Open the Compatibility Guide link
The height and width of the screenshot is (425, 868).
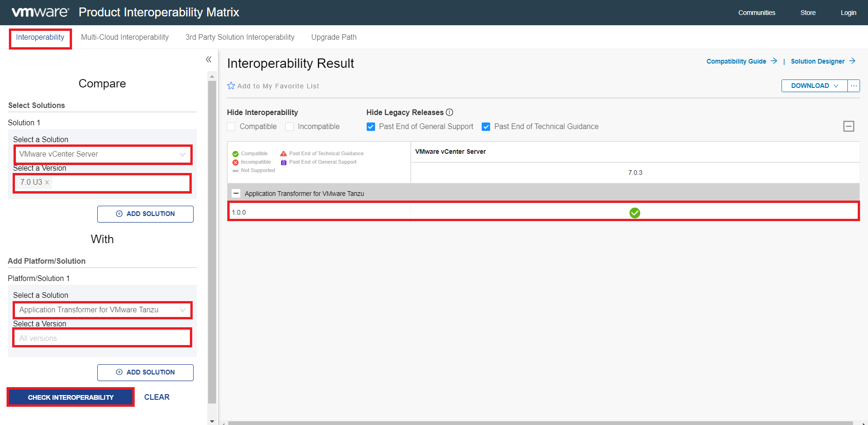[736, 61]
